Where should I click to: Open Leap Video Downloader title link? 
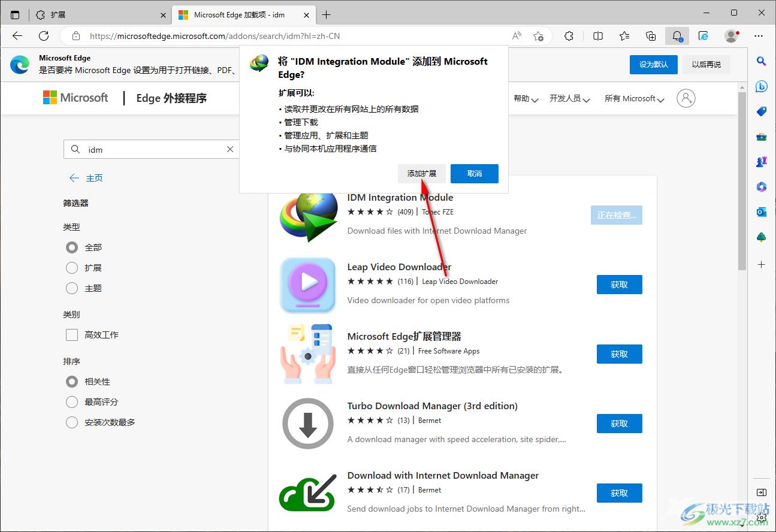[399, 267]
